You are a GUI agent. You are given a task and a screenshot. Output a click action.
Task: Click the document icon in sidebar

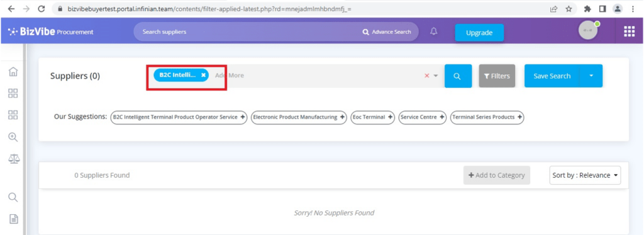coord(14,219)
